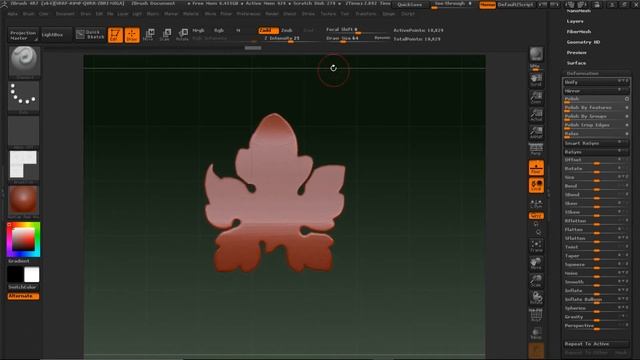
Task: Toggle the PolyF wireframe icon
Action: click(x=536, y=316)
